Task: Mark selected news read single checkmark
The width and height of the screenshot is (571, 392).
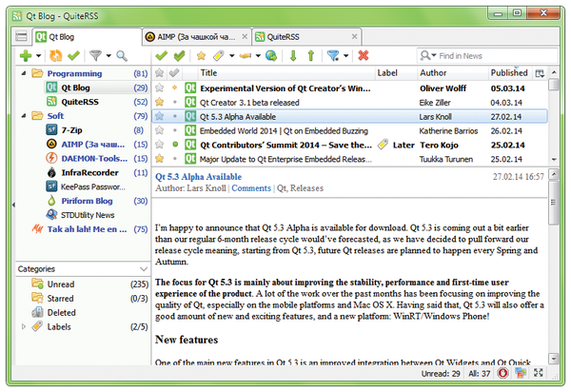Action: click(162, 56)
